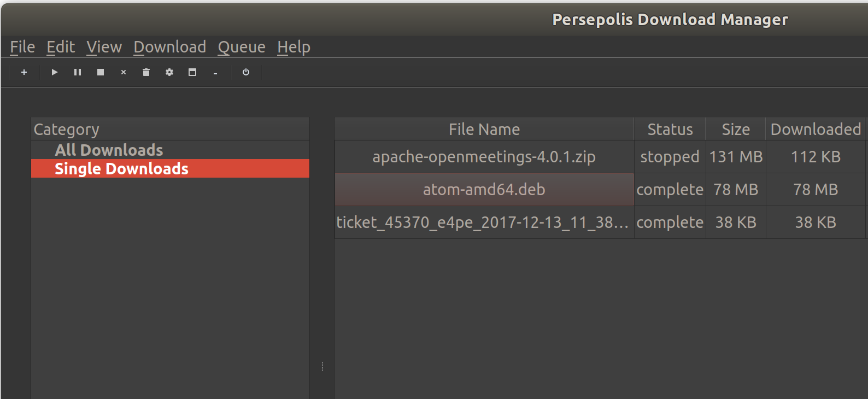Remove the download using the X icon

click(124, 72)
